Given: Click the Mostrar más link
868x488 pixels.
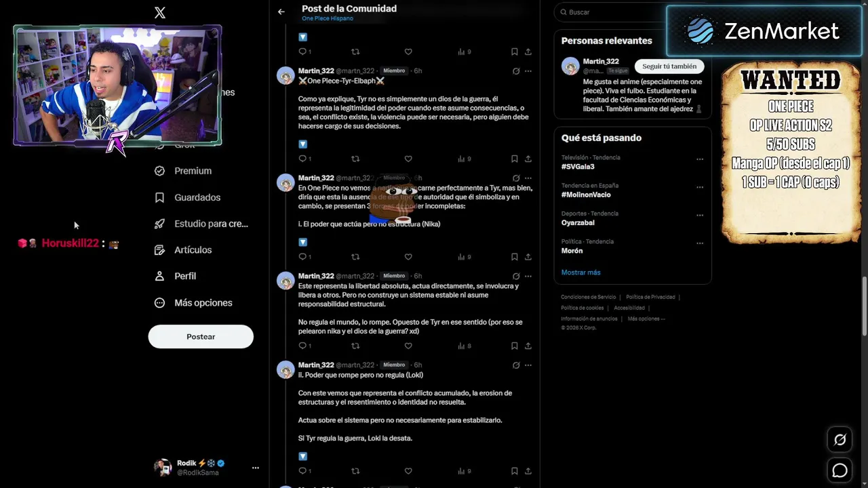Looking at the screenshot, I should pos(580,272).
